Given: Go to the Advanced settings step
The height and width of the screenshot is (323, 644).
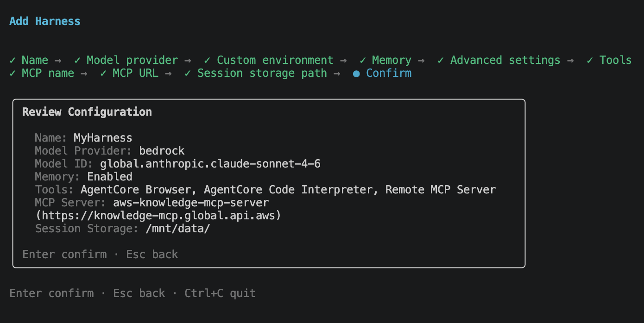Looking at the screenshot, I should (x=505, y=60).
